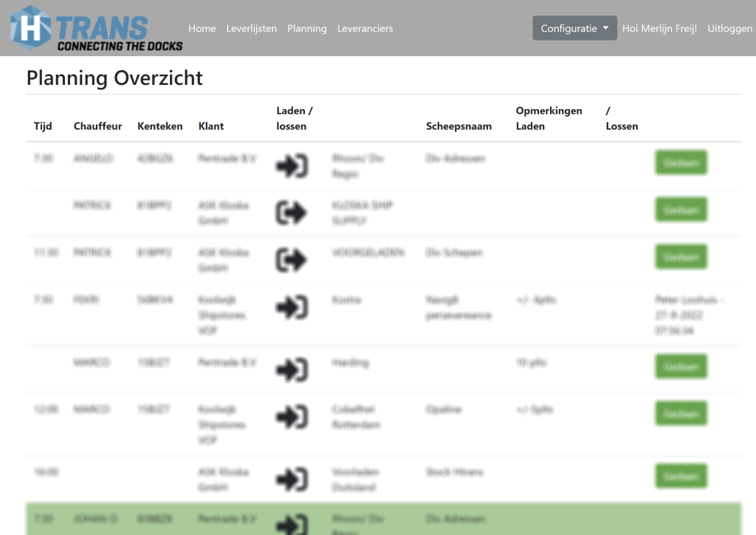
Task: Click the load icon in the fifth table row
Action: click(292, 370)
